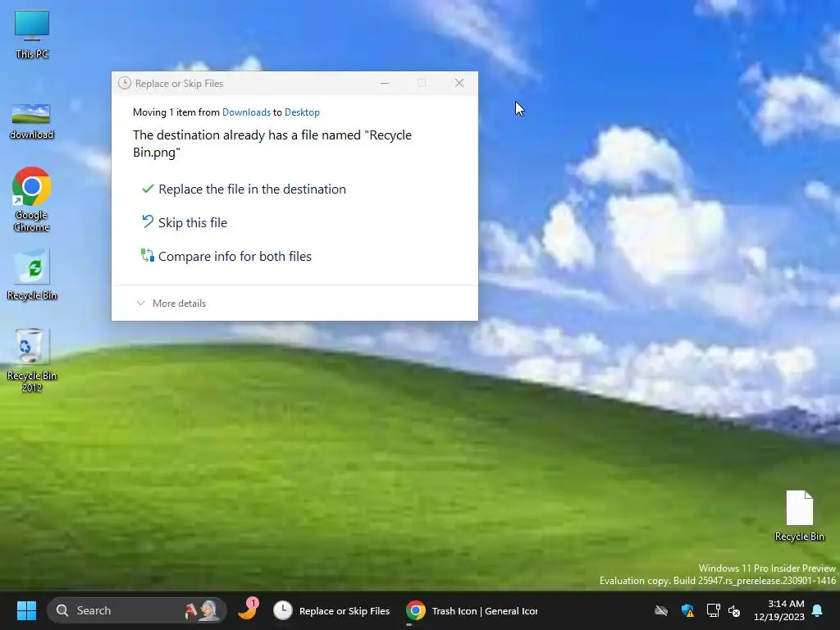Select the This PC desktop icon
Screen dimensions: 840x630
(32, 34)
